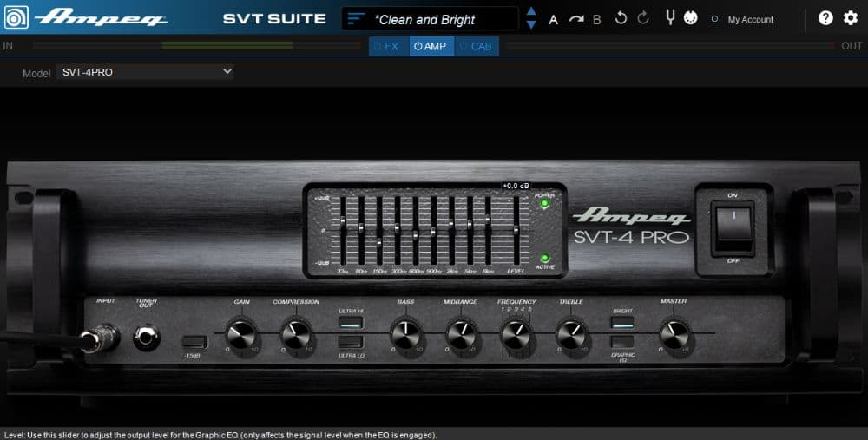Toggle the ULTRA HI switch
This screenshot has height=440, width=868.
tap(351, 322)
